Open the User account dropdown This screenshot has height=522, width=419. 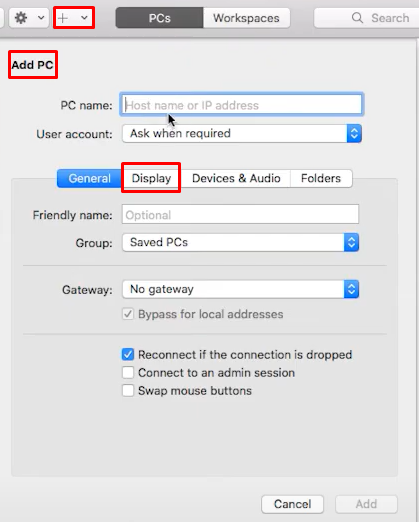[242, 133]
